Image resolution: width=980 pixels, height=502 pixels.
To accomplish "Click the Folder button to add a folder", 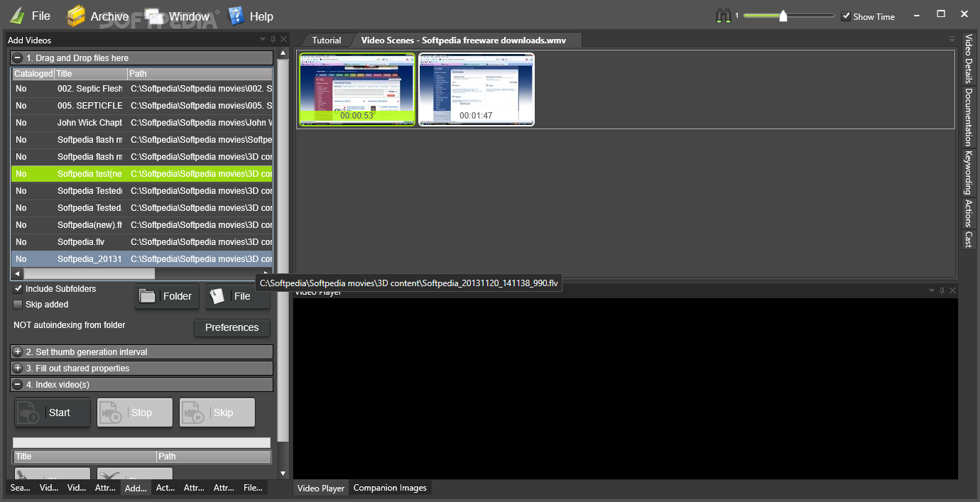I will 167,296.
